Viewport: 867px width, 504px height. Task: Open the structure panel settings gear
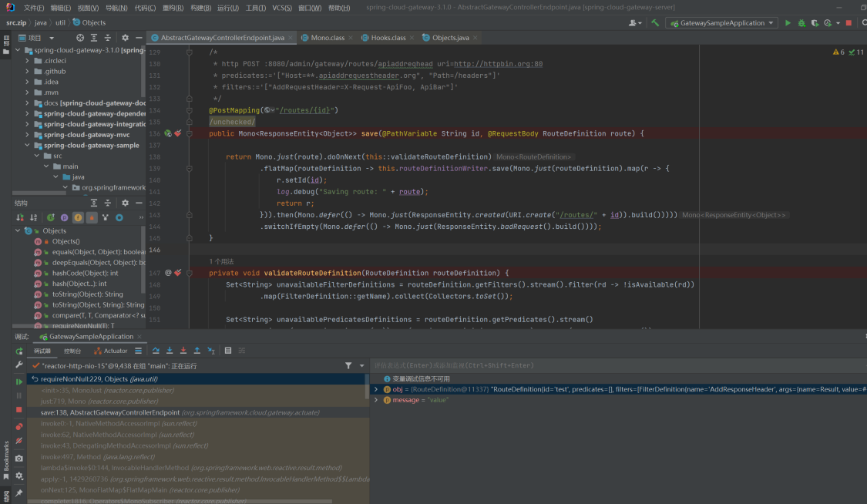point(125,203)
